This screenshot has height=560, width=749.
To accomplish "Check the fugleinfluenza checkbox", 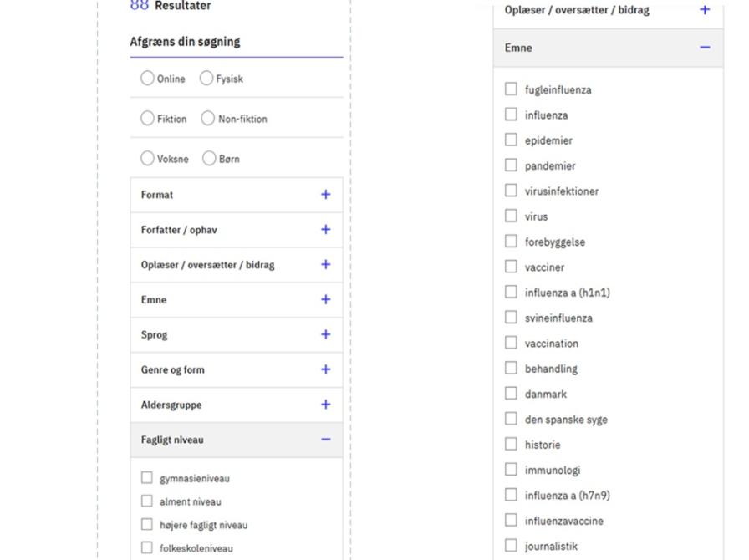I will click(x=512, y=89).
